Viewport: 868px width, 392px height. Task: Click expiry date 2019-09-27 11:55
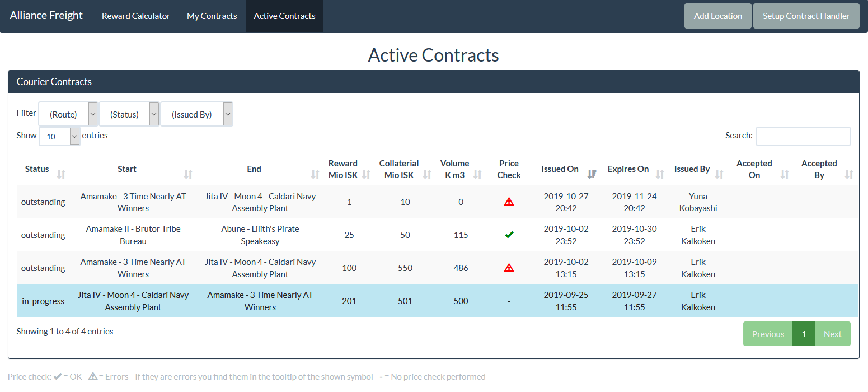[x=634, y=301]
